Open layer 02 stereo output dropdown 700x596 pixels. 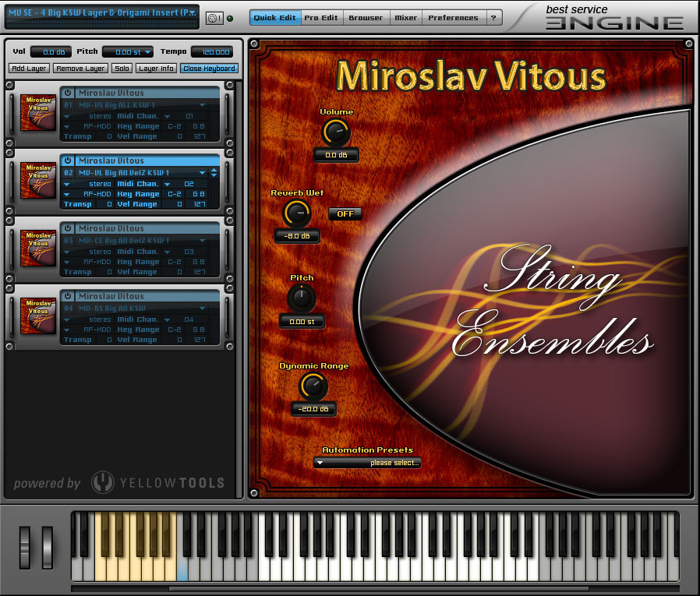66,184
